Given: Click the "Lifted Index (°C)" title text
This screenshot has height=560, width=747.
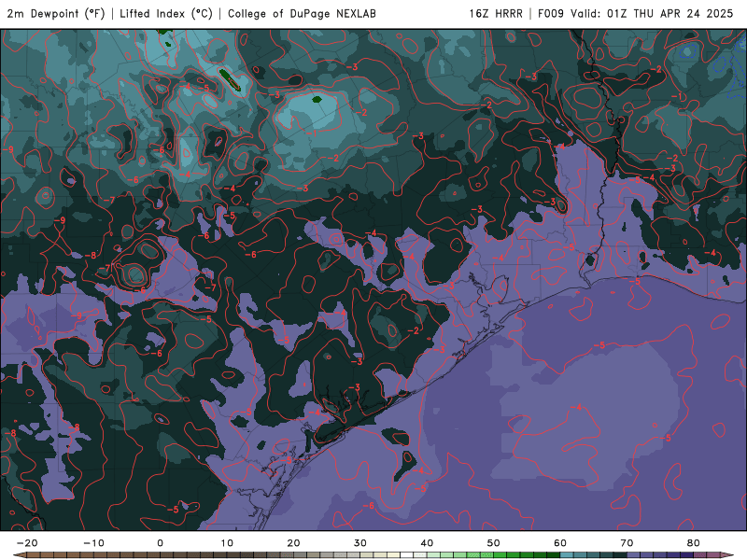Looking at the screenshot, I should click(x=166, y=13).
